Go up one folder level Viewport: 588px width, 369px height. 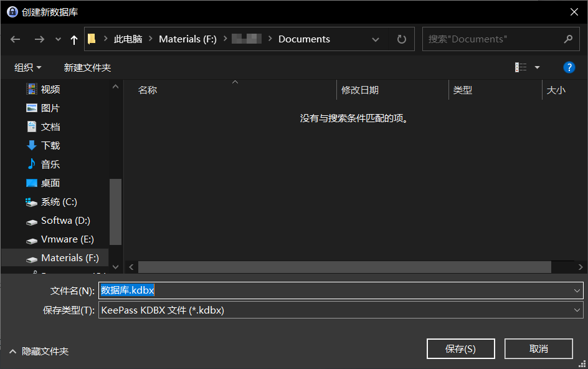[x=74, y=39]
